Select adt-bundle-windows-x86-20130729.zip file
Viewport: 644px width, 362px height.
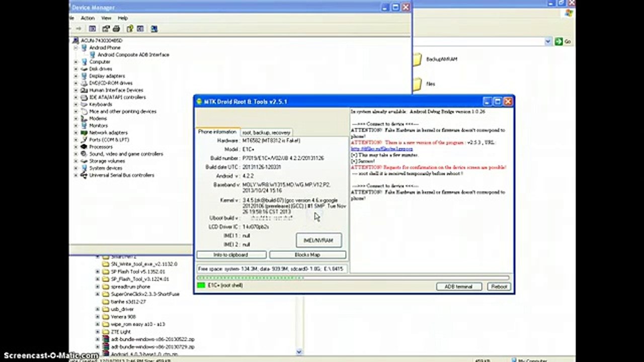(153, 347)
